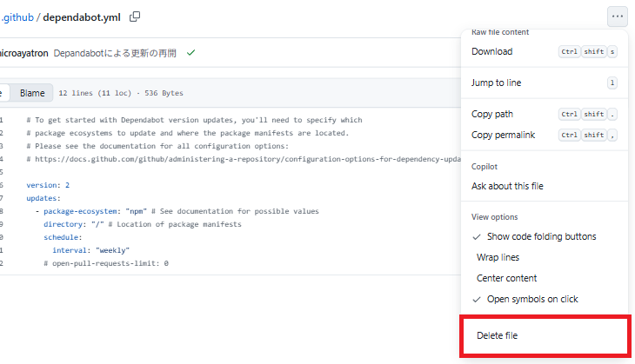Toggle Open symbols on click

click(x=532, y=299)
